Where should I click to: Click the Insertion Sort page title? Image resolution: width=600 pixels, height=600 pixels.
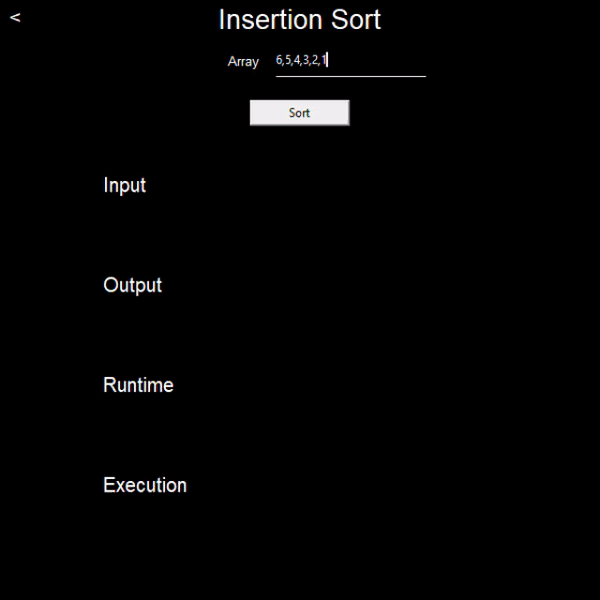[300, 19]
